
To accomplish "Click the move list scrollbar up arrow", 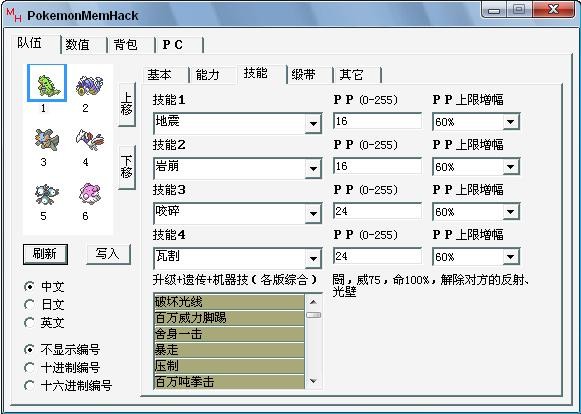I will pos(313,302).
